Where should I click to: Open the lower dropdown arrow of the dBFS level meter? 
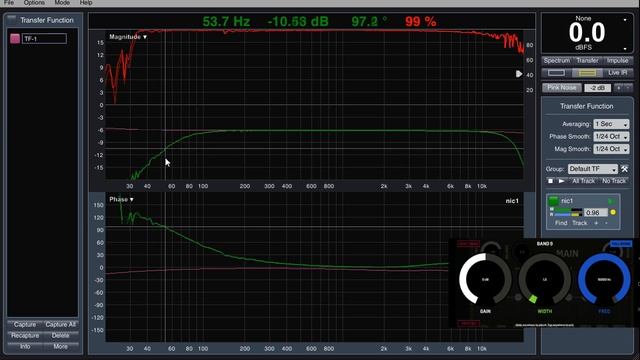click(625, 49)
